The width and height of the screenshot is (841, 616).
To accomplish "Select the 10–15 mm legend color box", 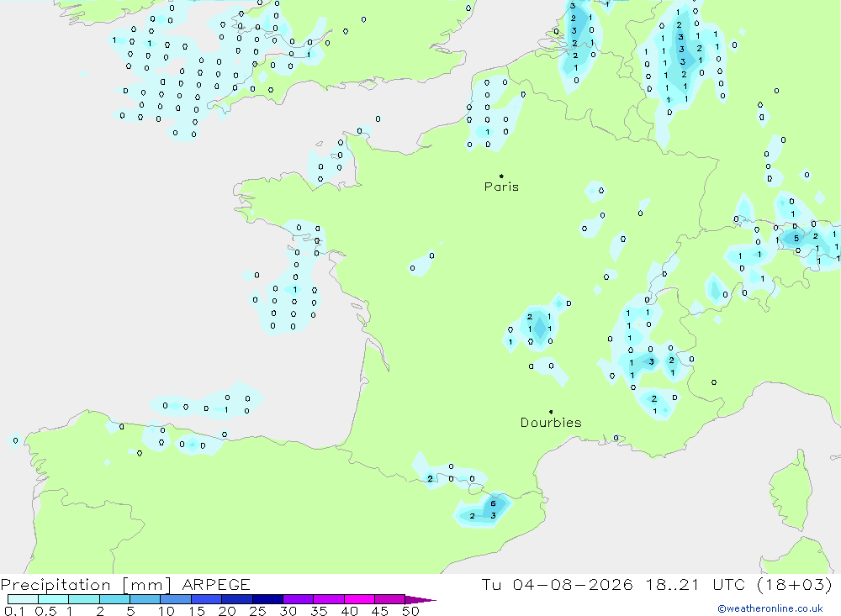I will click(176, 599).
